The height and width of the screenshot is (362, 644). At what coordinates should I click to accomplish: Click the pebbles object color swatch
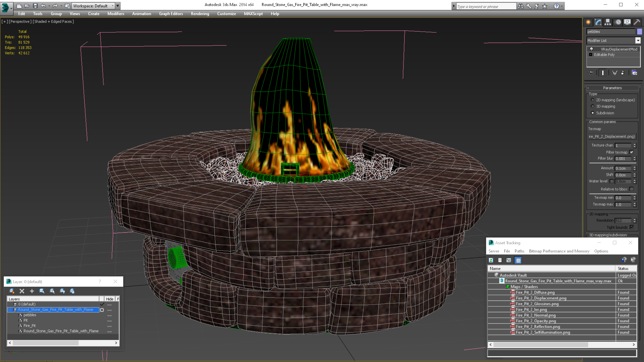point(639,32)
